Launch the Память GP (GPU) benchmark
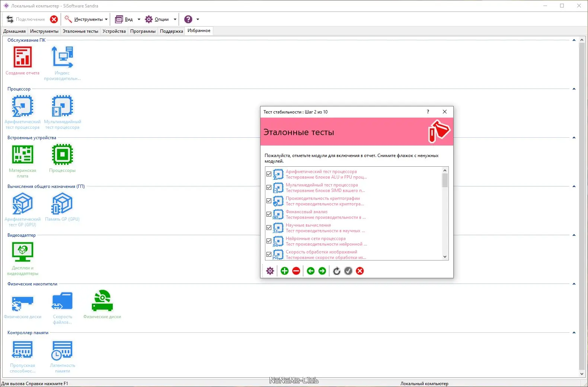 [x=62, y=207]
